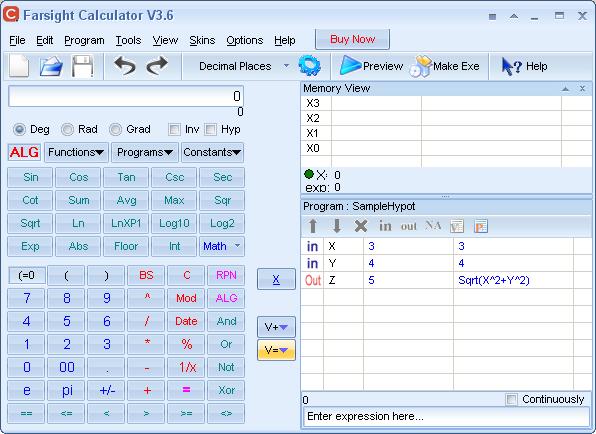The image size is (596, 434).
Task: Set variable as output using 'out' icon
Action: click(x=409, y=227)
